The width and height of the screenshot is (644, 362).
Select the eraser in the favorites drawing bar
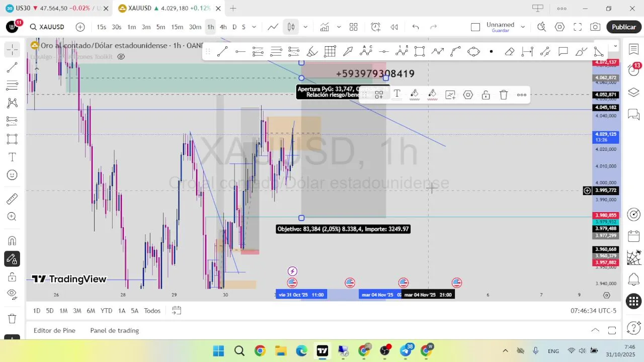coord(509,51)
